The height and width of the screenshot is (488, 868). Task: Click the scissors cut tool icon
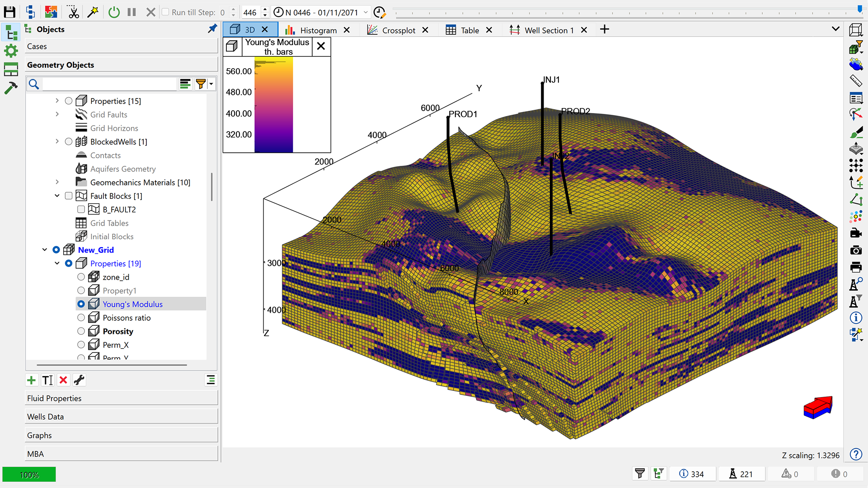[x=73, y=12]
